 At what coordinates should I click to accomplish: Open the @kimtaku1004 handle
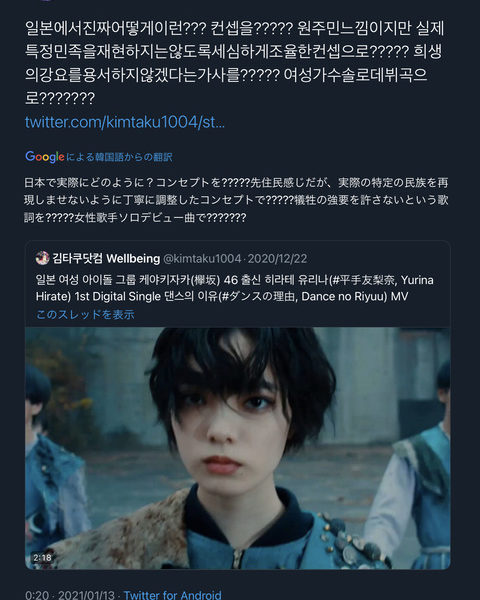(202, 259)
